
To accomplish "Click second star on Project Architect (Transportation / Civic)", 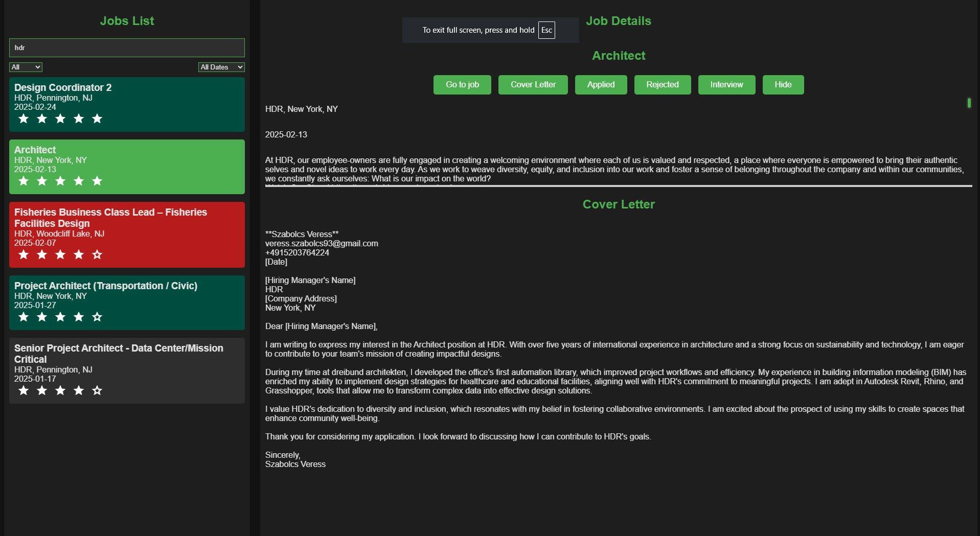I will [x=42, y=317].
